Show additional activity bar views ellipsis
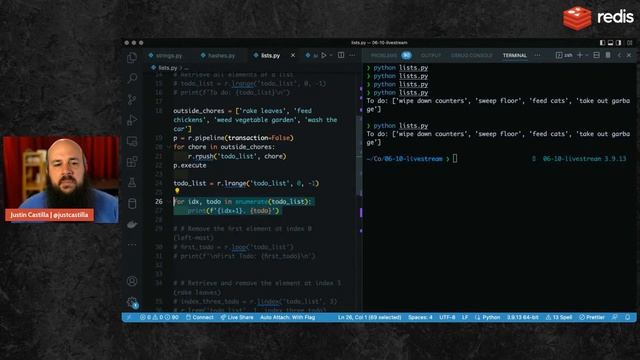Screen dimensions: 640x360 coord(132,245)
